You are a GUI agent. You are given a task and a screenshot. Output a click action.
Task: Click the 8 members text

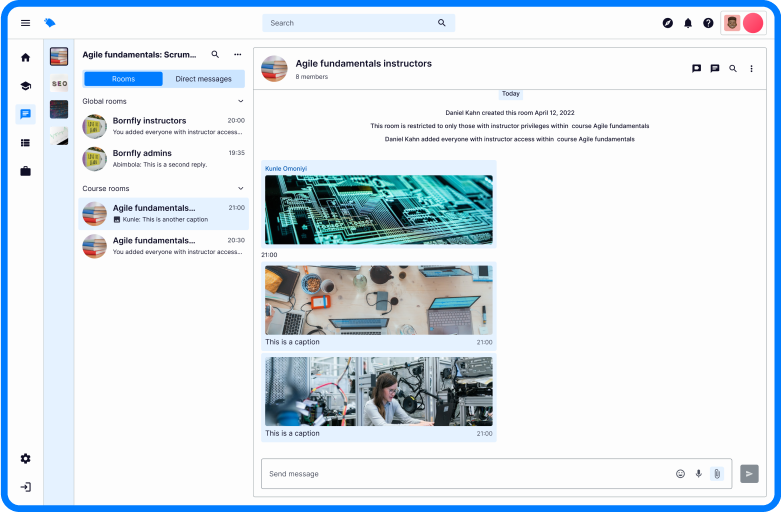(x=312, y=77)
